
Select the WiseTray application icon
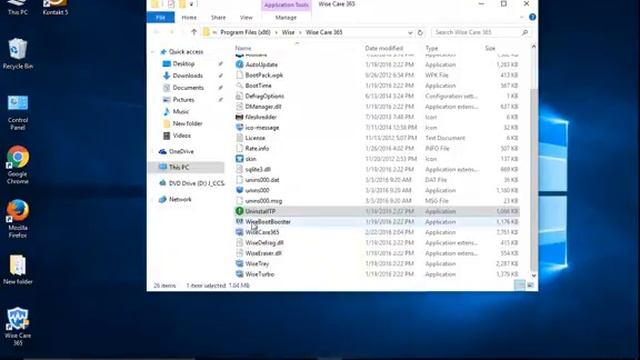(x=240, y=264)
